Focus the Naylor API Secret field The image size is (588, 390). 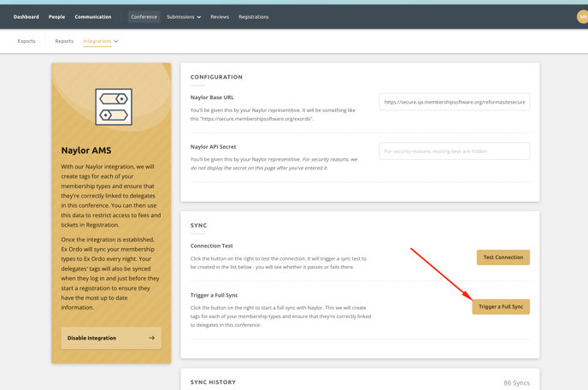coord(455,151)
